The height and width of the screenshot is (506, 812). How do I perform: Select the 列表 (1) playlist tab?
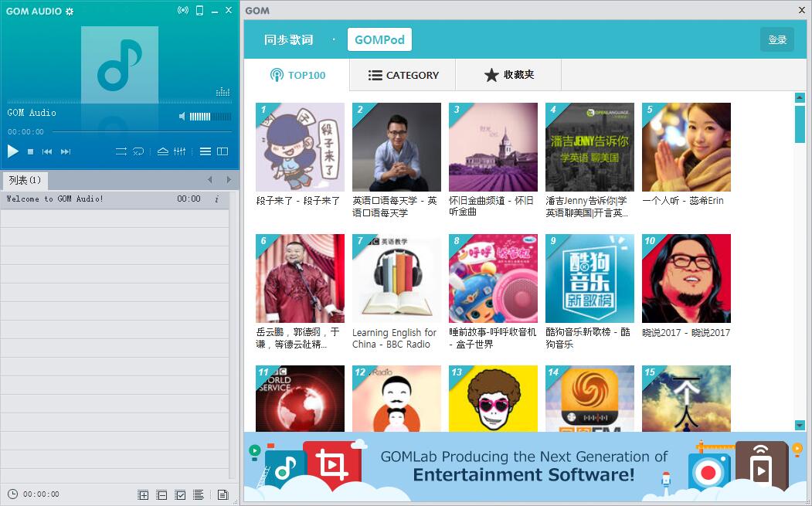[x=25, y=180]
